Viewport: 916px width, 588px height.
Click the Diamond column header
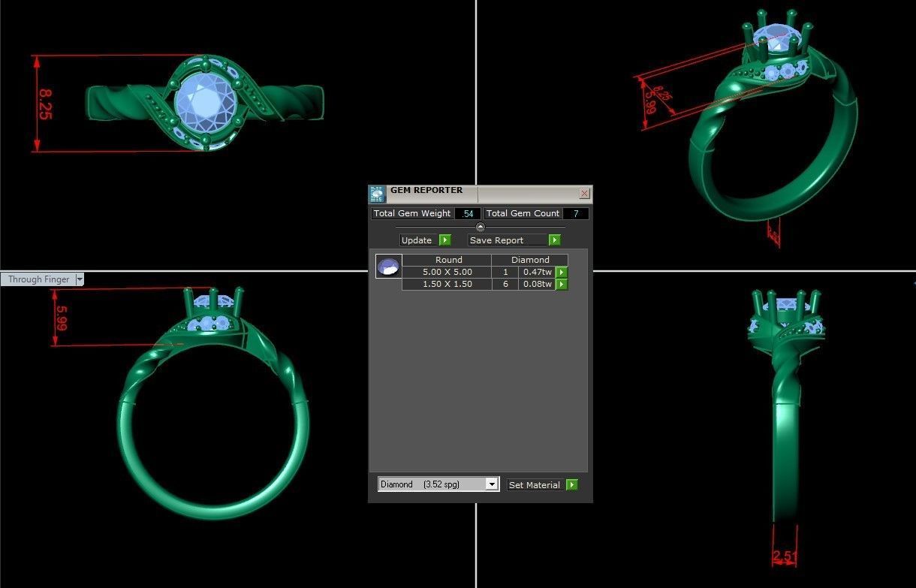pyautogui.click(x=530, y=260)
